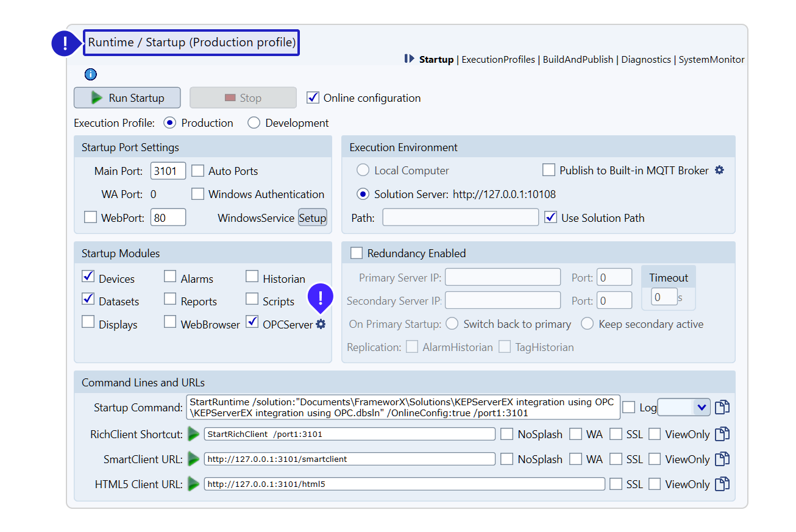Image resolution: width=796 pixels, height=532 pixels.
Task: Open the OPCServer settings gear
Action: tap(321, 324)
